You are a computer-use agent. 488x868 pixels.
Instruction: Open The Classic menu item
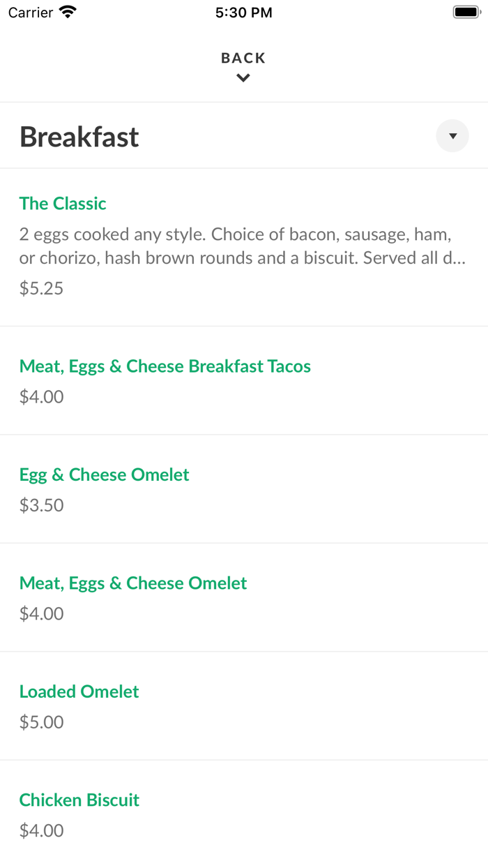click(x=63, y=203)
